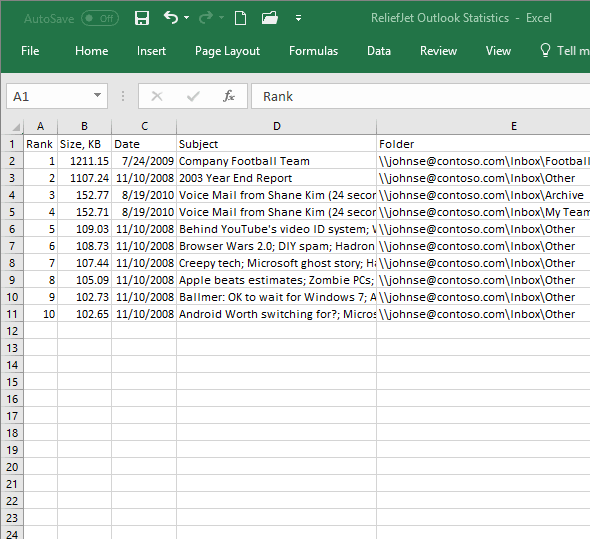
Task: Expand the Name Box dropdown arrow
Action: click(x=97, y=95)
